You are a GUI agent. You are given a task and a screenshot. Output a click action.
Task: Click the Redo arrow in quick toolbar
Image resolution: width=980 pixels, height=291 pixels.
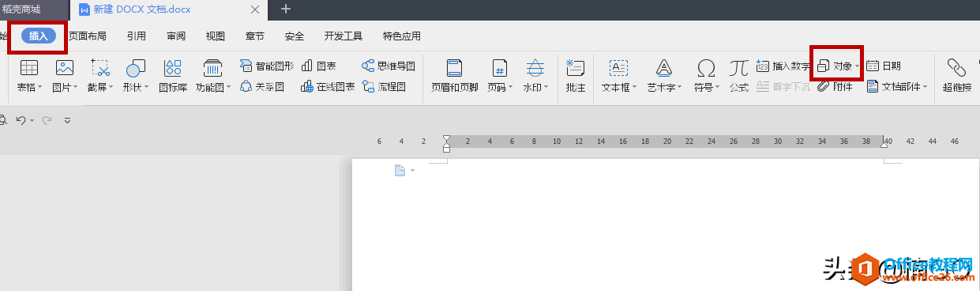click(47, 120)
